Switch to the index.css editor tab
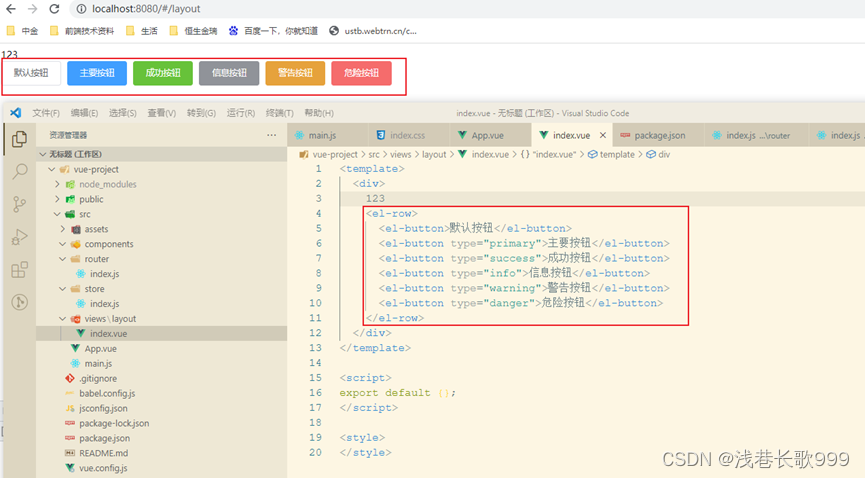 [x=408, y=135]
